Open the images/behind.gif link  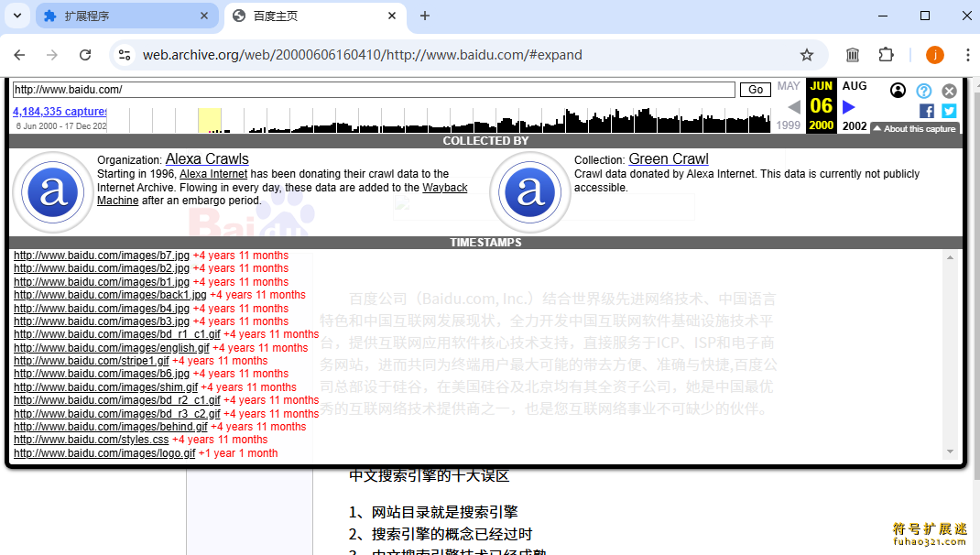(111, 426)
